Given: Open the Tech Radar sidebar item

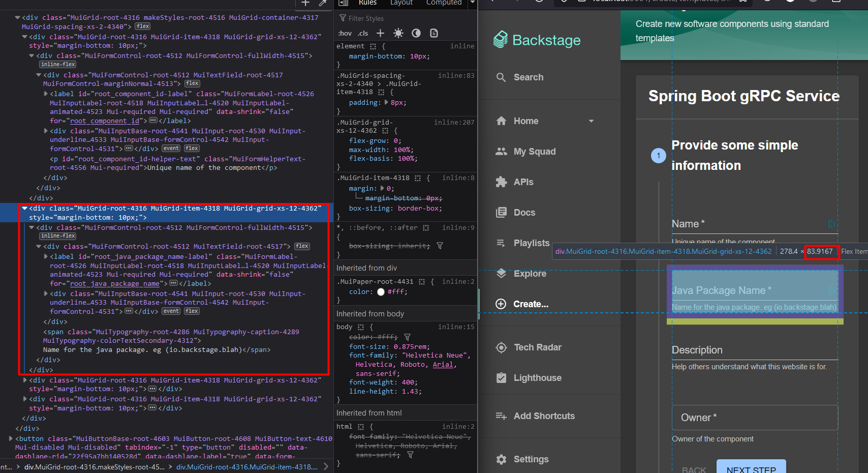Looking at the screenshot, I should (549, 347).
